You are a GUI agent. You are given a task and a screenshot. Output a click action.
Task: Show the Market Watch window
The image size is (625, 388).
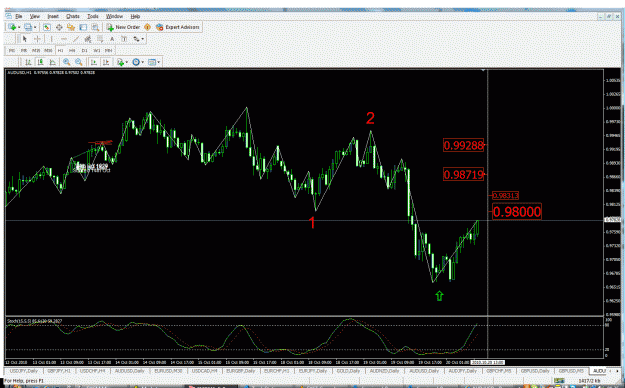47,27
